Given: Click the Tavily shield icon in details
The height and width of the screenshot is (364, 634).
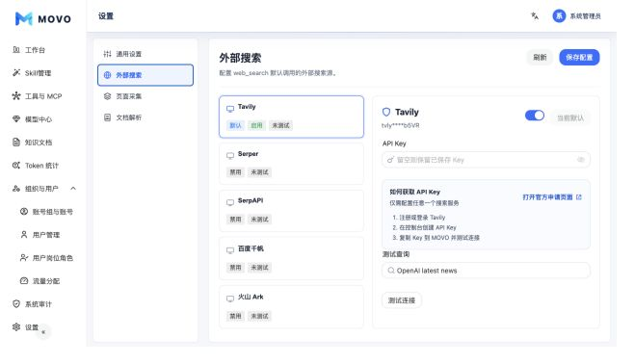Looking at the screenshot, I should (x=386, y=112).
